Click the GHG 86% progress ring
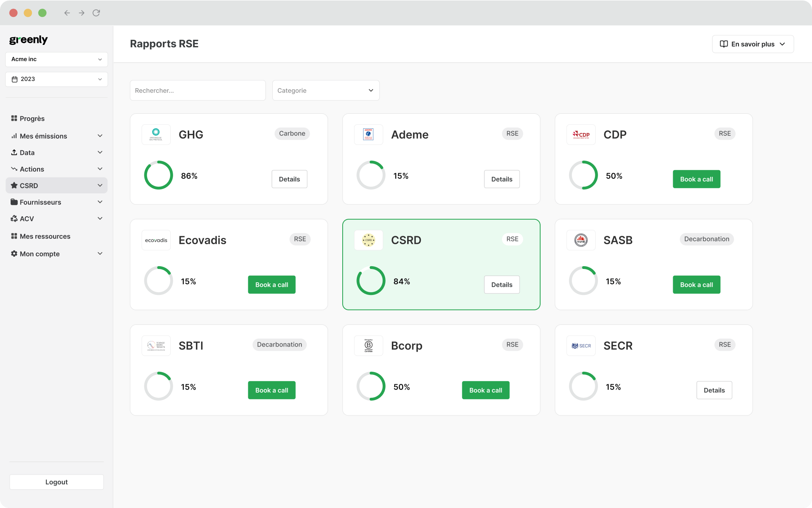812x508 pixels. [158, 175]
